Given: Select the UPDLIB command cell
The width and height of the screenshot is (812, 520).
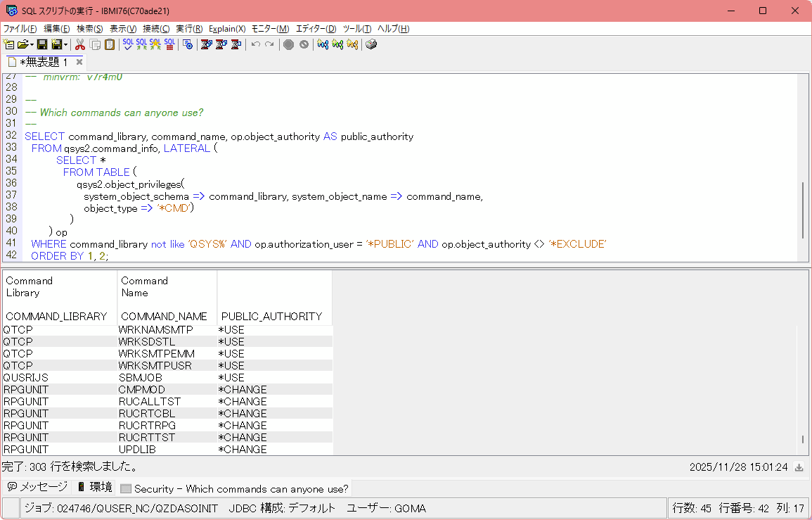Looking at the screenshot, I should click(x=167, y=449).
